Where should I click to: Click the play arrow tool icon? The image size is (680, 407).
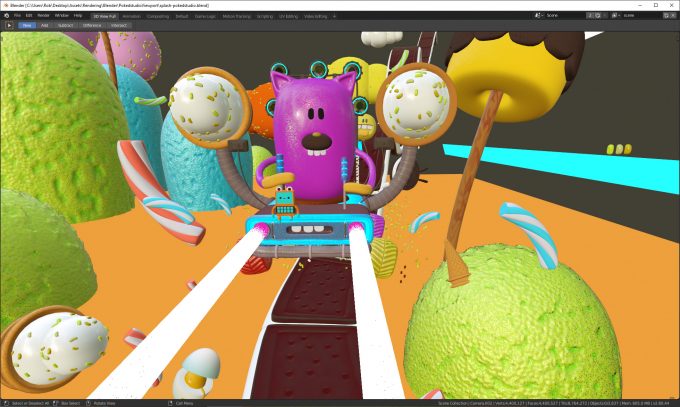pyautogui.click(x=9, y=25)
